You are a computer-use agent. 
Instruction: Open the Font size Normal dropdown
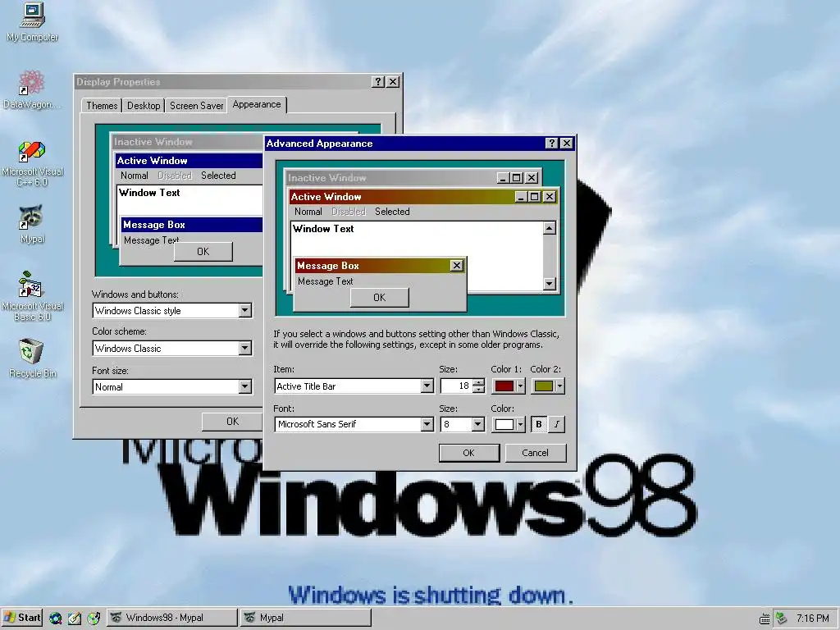[x=244, y=386]
